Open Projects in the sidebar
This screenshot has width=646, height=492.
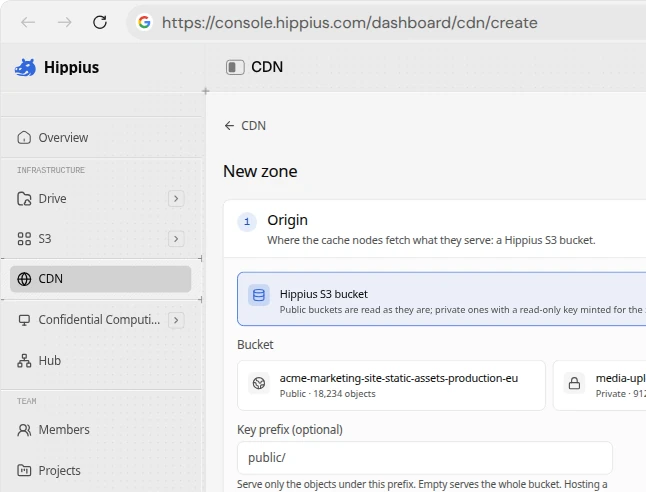tap(101, 470)
